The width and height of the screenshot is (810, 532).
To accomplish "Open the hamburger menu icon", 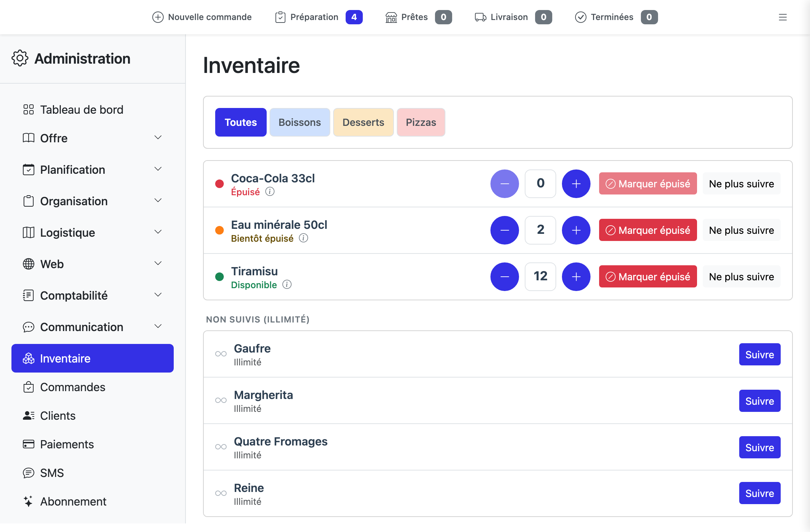I will coord(782,17).
